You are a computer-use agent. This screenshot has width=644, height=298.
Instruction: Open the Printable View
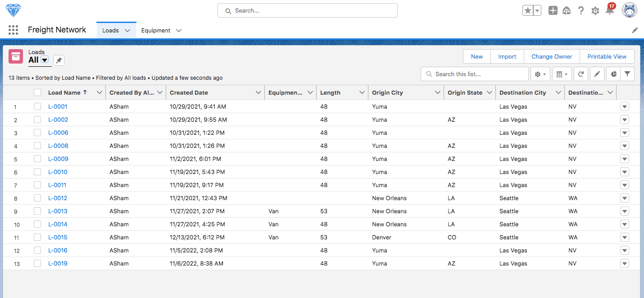tap(607, 56)
